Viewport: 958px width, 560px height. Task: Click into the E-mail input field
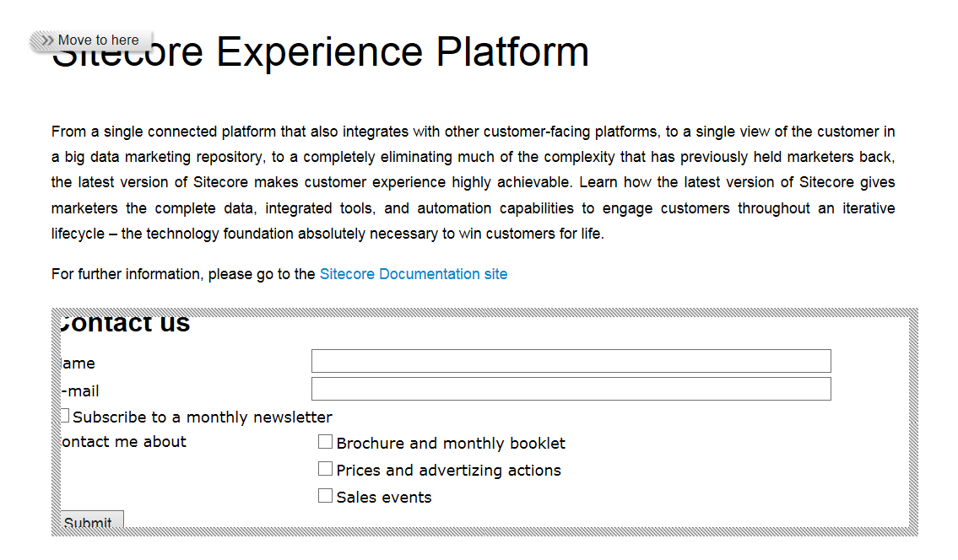(571, 389)
